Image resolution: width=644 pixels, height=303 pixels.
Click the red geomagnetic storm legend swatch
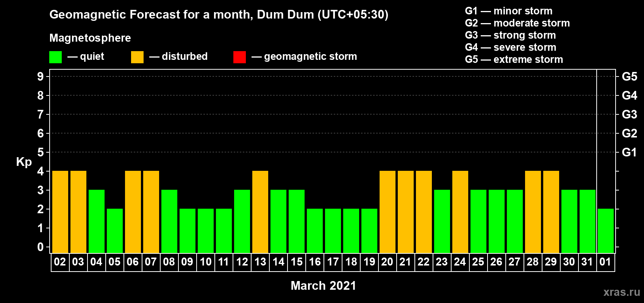pos(239,57)
